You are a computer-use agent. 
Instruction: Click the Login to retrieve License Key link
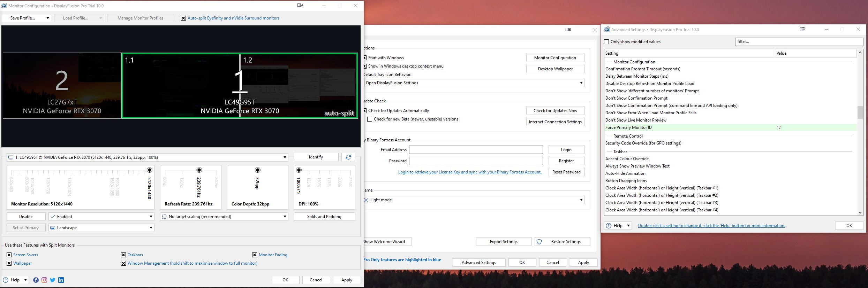[470, 172]
